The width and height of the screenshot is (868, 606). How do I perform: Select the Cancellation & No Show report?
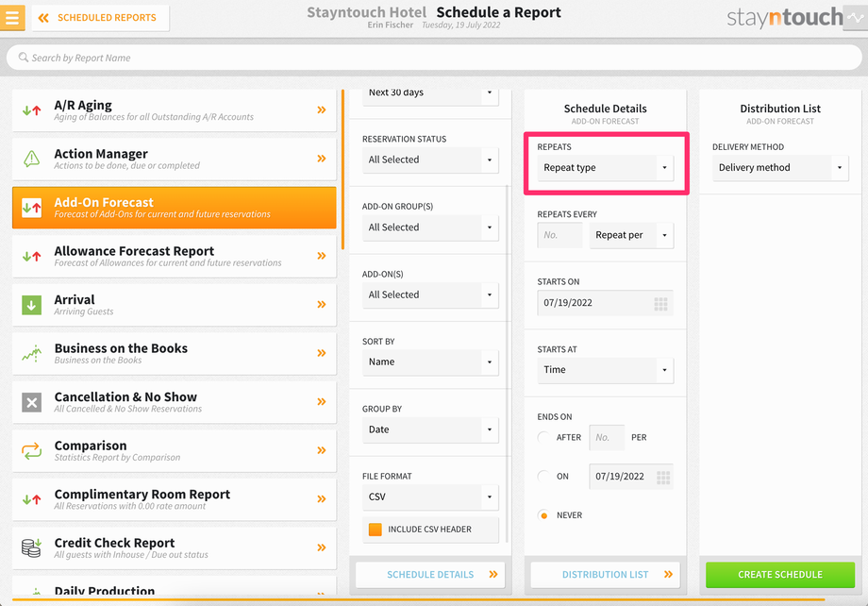[x=174, y=402]
